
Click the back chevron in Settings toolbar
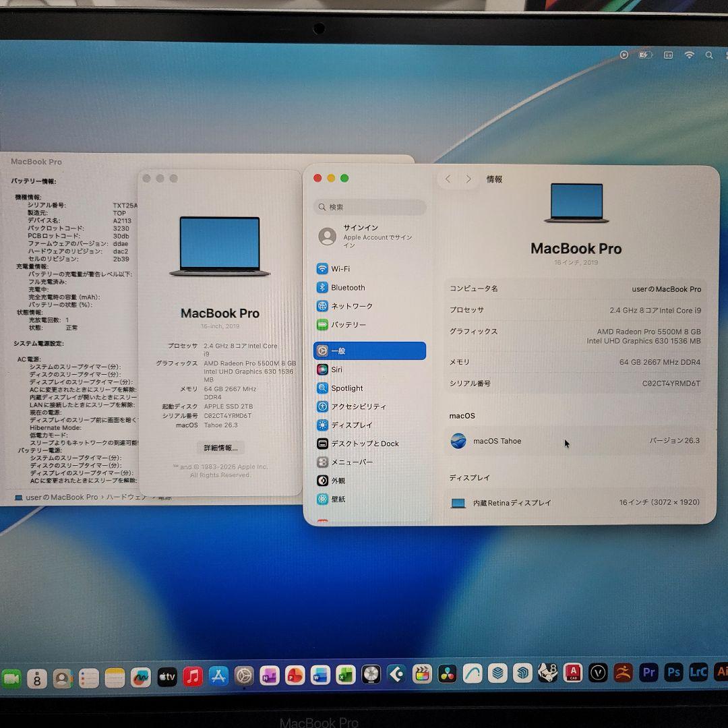coord(448,179)
